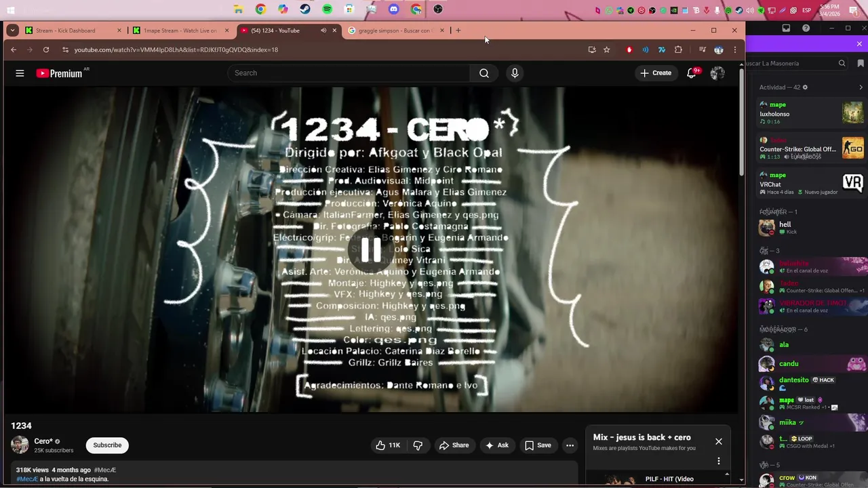Viewport: 868px width, 488px height.
Task: Open Cero* channel avatar
Action: tap(20, 445)
